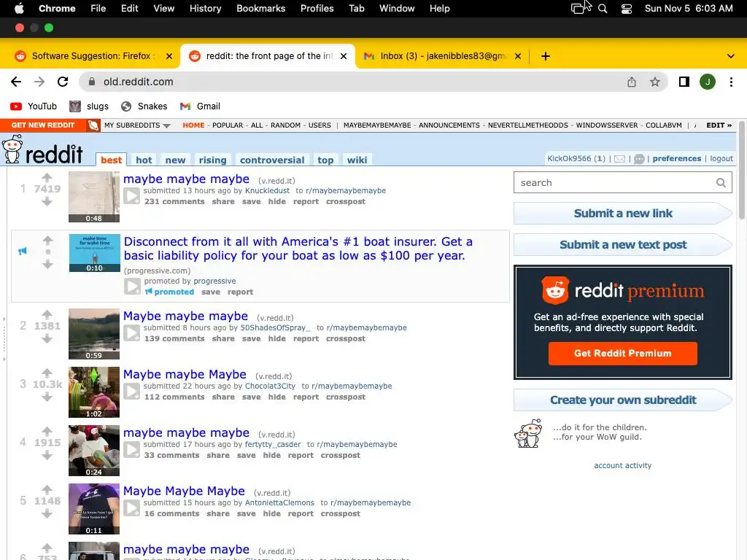The image size is (747, 560).
Task: Open the Chrome side panel icon
Action: coord(684,82)
